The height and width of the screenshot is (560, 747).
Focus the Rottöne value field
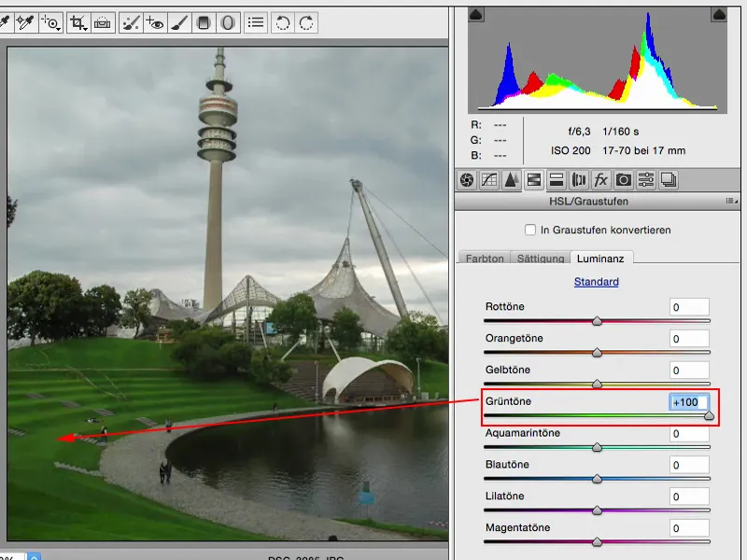689,307
